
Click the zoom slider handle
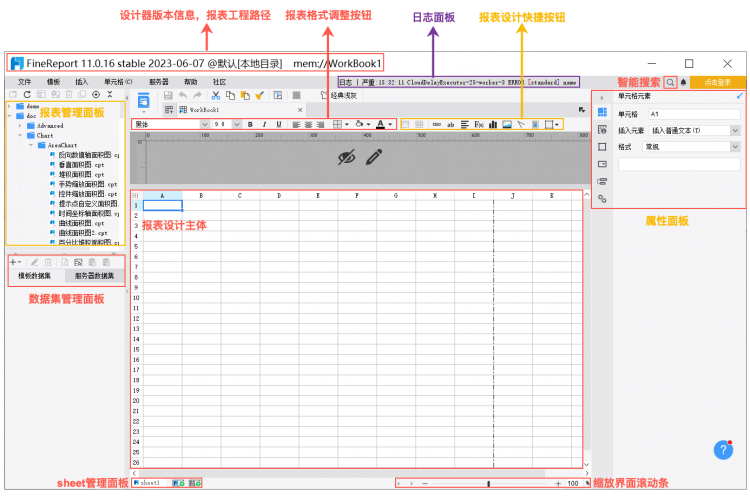488,484
